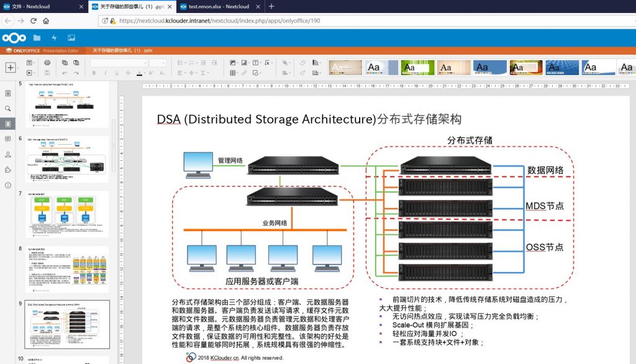Click the Clear Style eraser icon
The width and height of the screenshot is (636, 364).
click(x=302, y=63)
